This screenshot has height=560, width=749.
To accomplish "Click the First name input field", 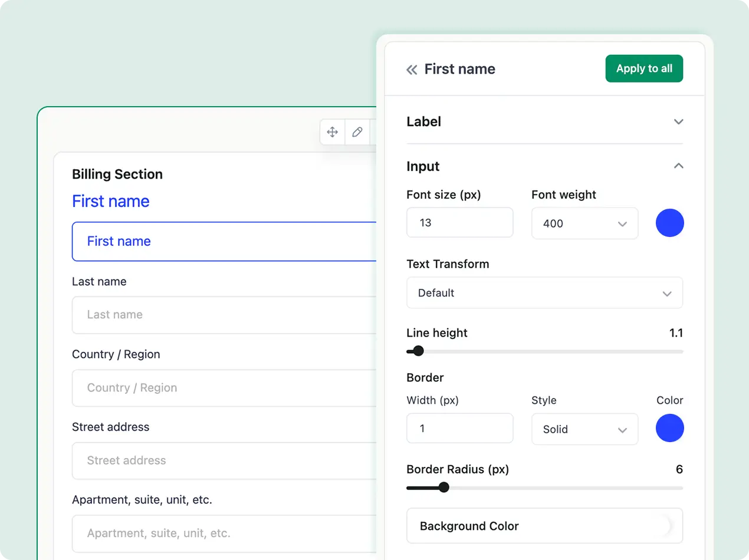I will (x=224, y=242).
